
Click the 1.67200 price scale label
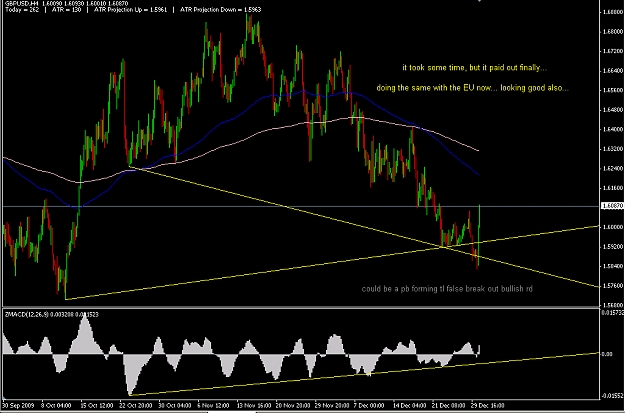tap(613, 51)
